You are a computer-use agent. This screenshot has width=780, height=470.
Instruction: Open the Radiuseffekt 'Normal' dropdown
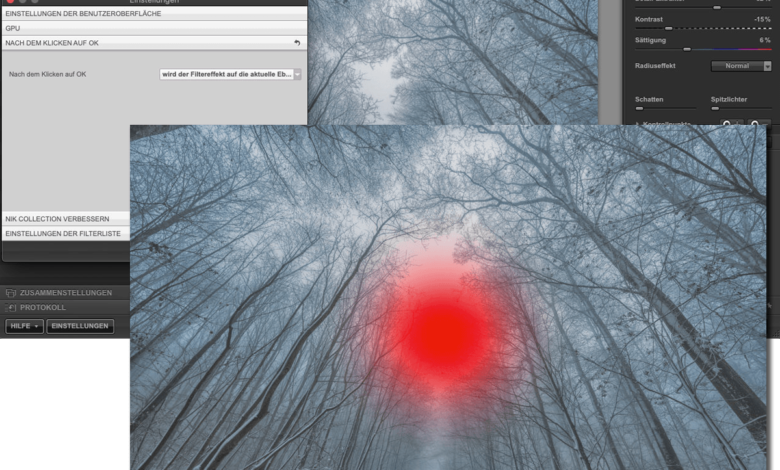point(741,66)
